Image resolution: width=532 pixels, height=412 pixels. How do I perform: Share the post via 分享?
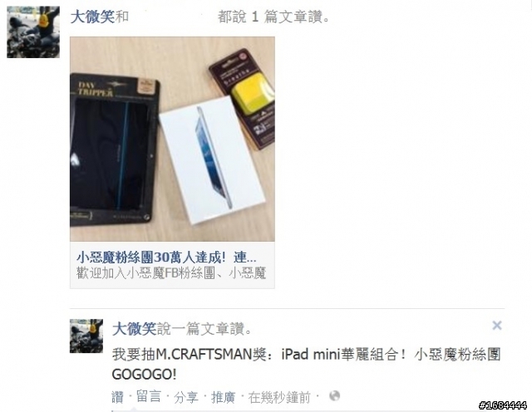[x=185, y=397]
